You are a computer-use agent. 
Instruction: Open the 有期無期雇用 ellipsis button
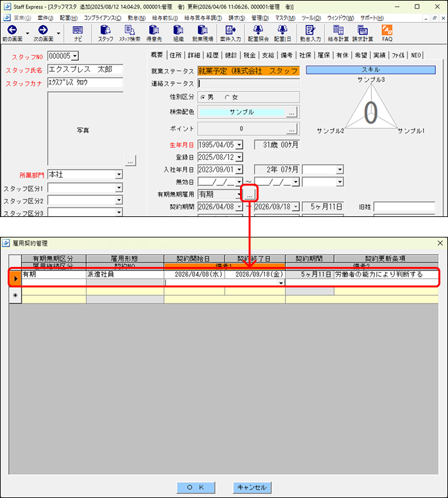point(250,194)
